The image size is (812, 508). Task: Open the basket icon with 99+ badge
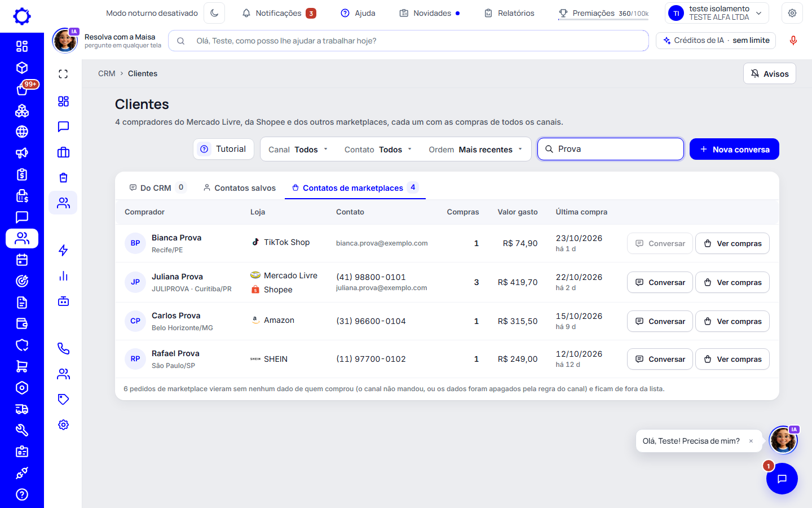coord(23,89)
